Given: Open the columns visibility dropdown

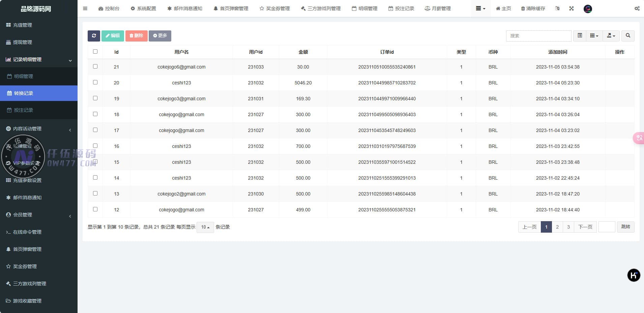Looking at the screenshot, I should [x=594, y=36].
